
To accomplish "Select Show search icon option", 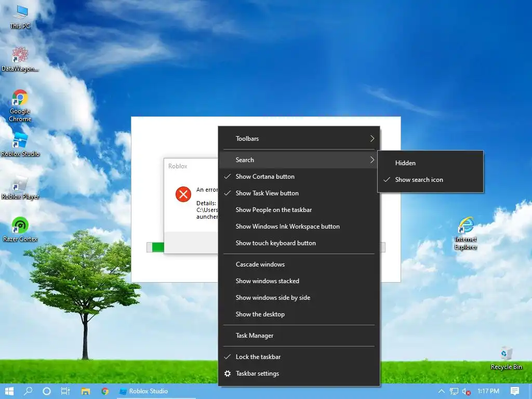I will [430, 179].
